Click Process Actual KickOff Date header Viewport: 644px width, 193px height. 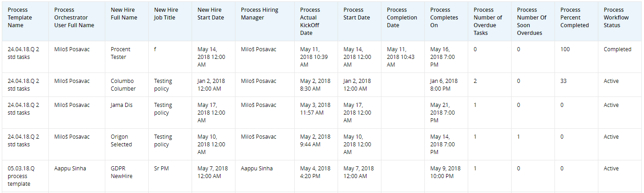coord(310,21)
